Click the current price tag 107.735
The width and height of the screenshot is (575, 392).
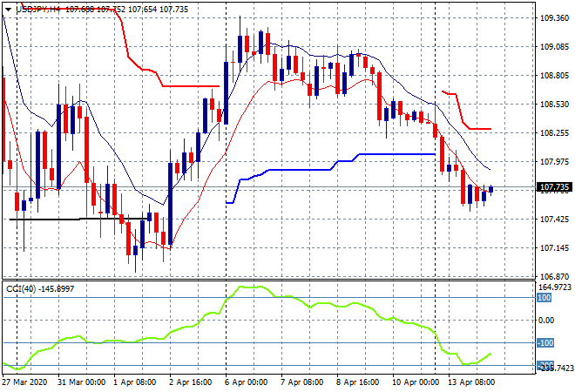pyautogui.click(x=554, y=187)
